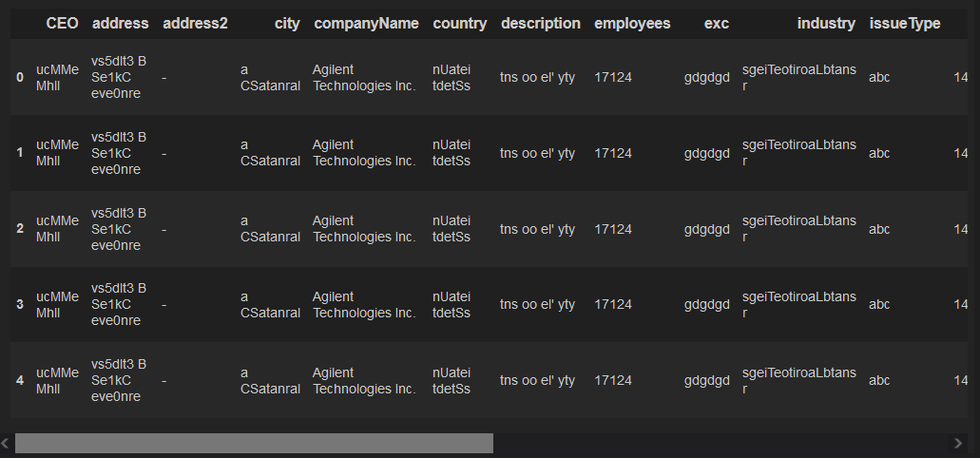
Task: Click the horizontal scrollbar thumb
Action: (254, 443)
